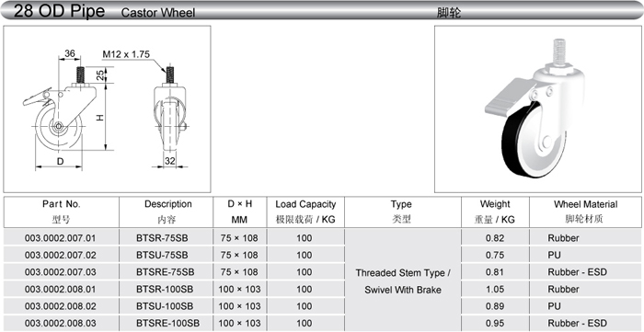Click the castor wheel 3D product image

(x=535, y=108)
